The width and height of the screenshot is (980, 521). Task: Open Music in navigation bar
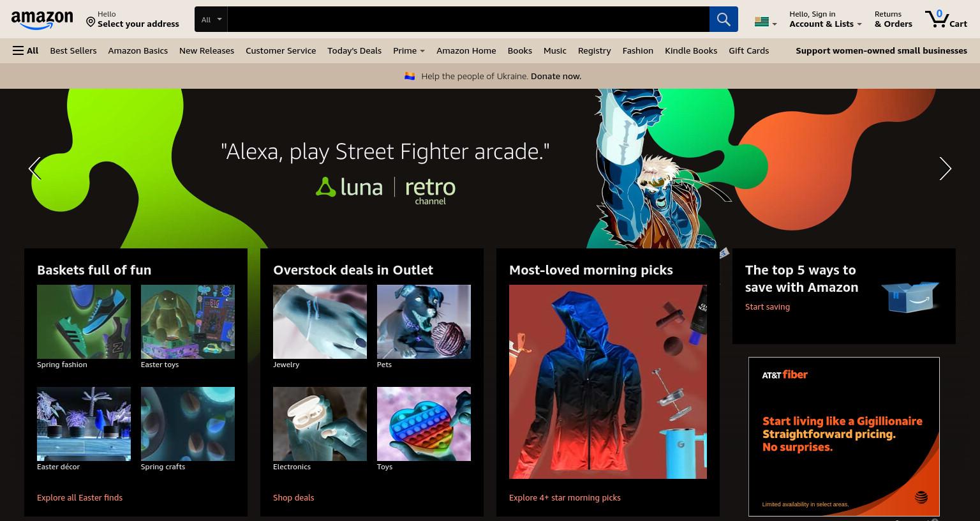[555, 50]
